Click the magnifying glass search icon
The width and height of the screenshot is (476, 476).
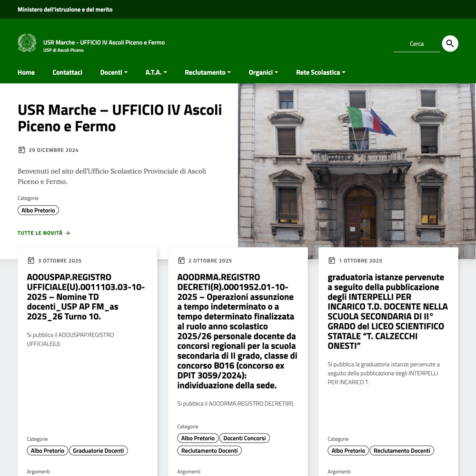coord(450,44)
